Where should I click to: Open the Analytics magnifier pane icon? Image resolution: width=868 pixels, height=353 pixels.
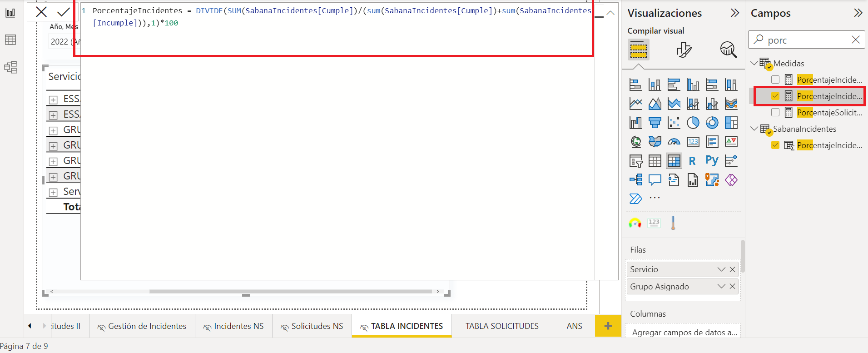pyautogui.click(x=728, y=50)
